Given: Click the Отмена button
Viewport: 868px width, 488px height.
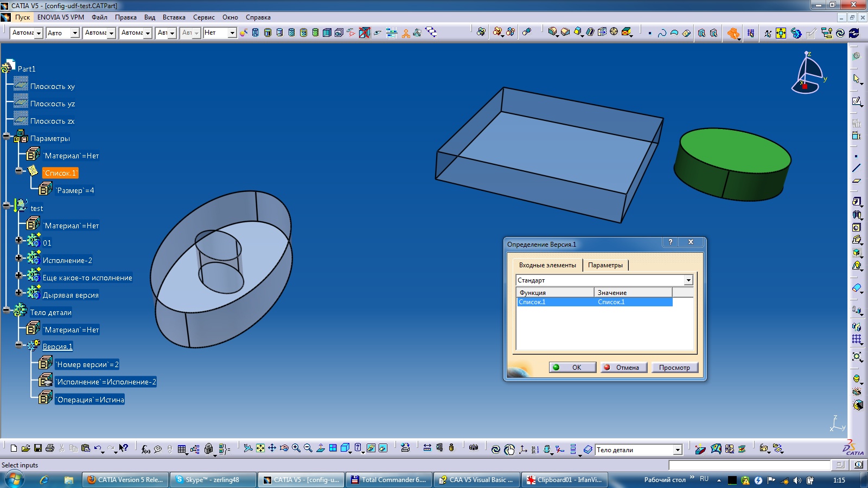Looking at the screenshot, I should pos(623,367).
